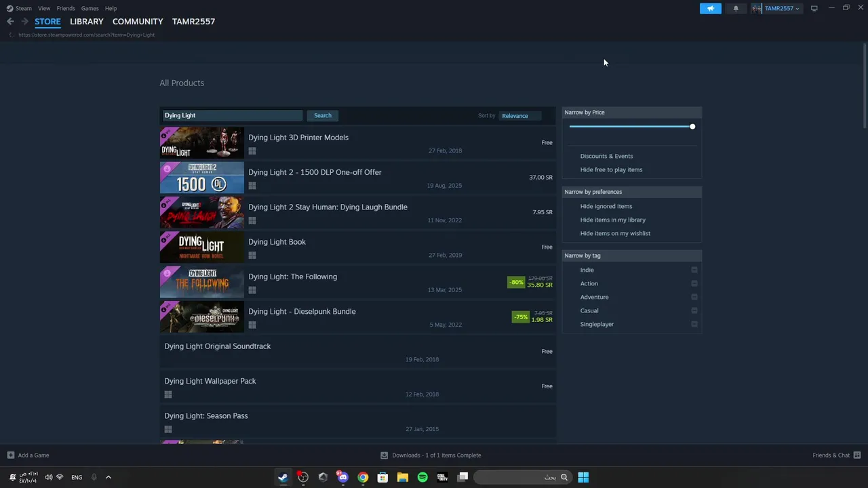Click Windows icon of Dying Light Wallpaper Pack
868x488 pixels.
(x=168, y=394)
